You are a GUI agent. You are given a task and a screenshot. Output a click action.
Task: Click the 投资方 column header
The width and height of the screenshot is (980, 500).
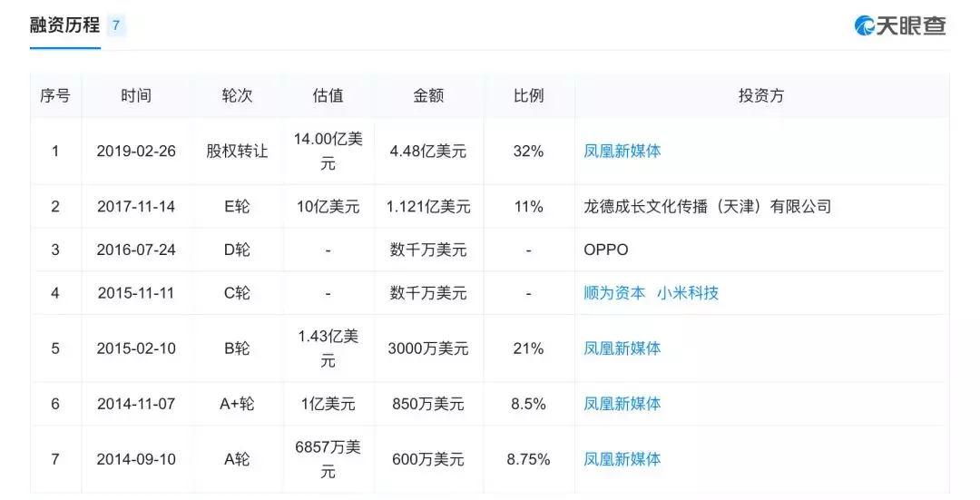[760, 95]
